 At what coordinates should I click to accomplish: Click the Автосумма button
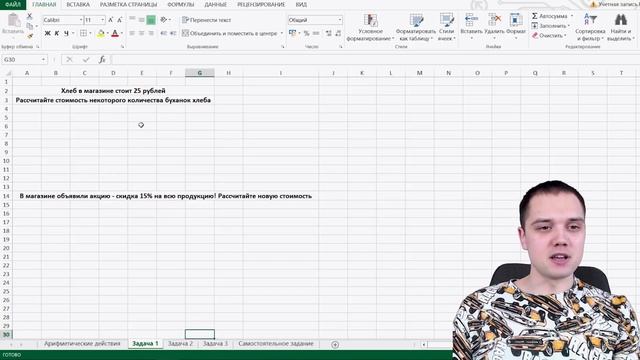pyautogui.click(x=550, y=16)
